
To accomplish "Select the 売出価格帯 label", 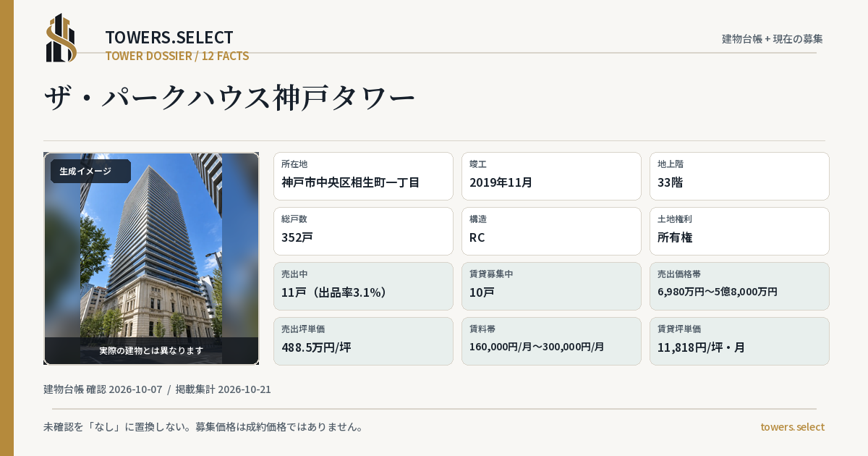I will point(679,274).
